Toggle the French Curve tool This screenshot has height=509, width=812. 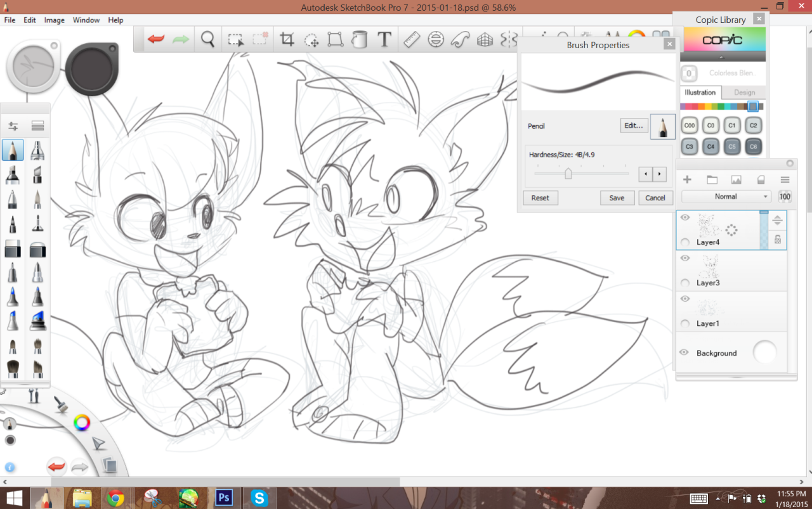[x=460, y=39]
